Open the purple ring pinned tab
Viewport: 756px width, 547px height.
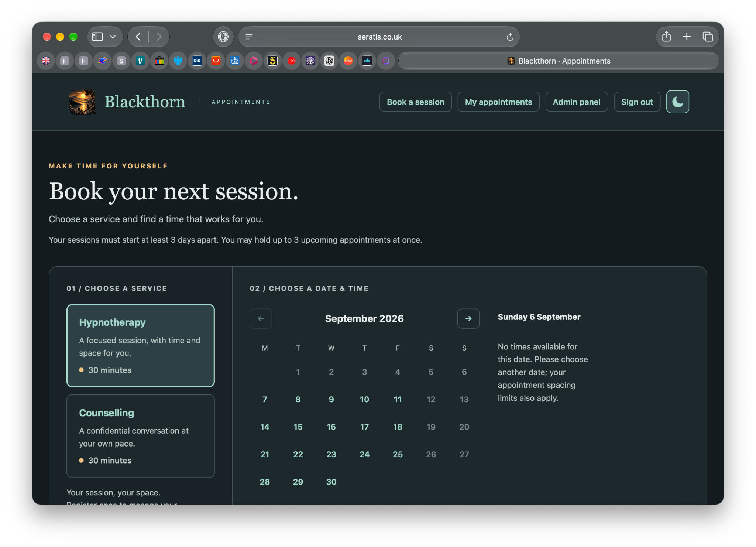386,61
